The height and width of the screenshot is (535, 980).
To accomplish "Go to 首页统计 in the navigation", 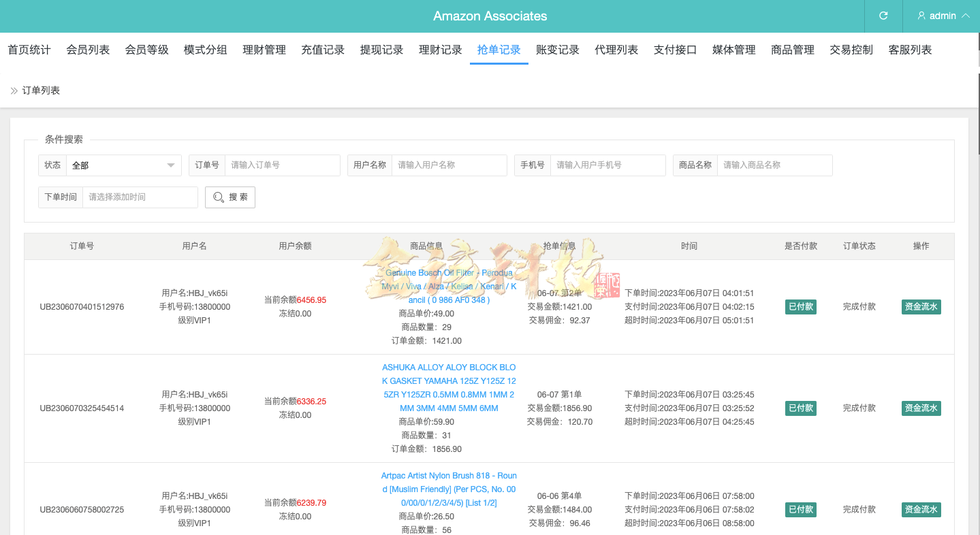I will coord(29,49).
